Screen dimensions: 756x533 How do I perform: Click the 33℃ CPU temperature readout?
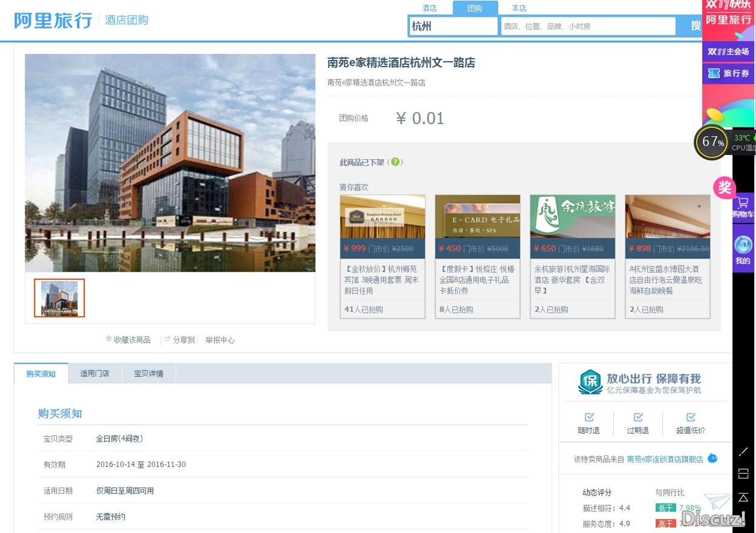(x=742, y=137)
